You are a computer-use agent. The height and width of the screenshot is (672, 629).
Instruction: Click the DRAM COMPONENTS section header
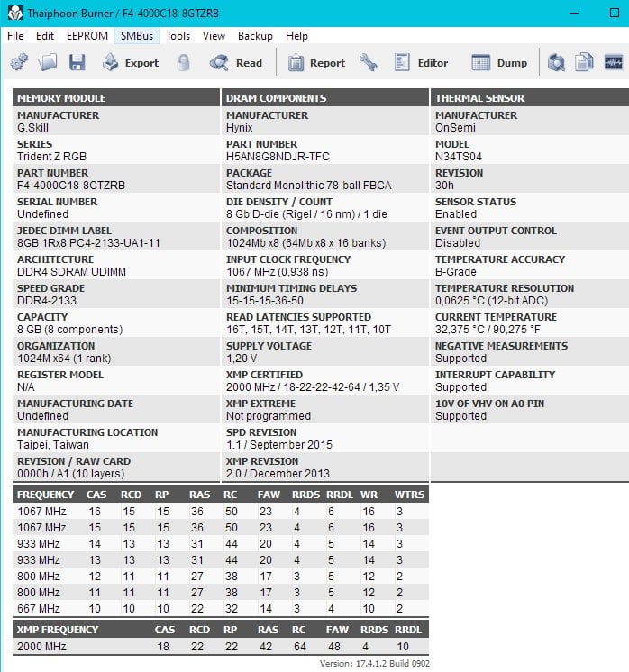coord(325,98)
